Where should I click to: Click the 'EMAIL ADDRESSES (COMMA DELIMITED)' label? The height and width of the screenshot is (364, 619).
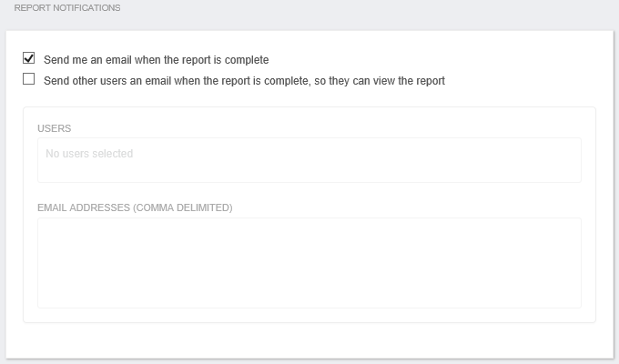click(x=135, y=207)
